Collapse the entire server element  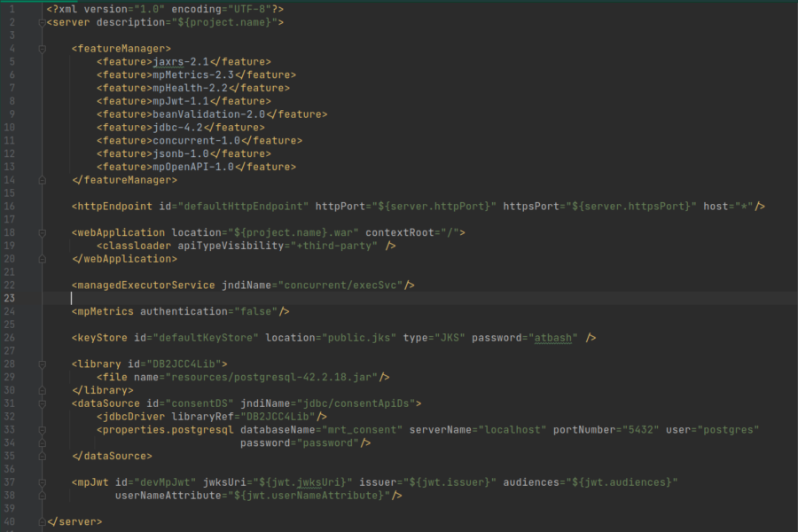(41, 22)
